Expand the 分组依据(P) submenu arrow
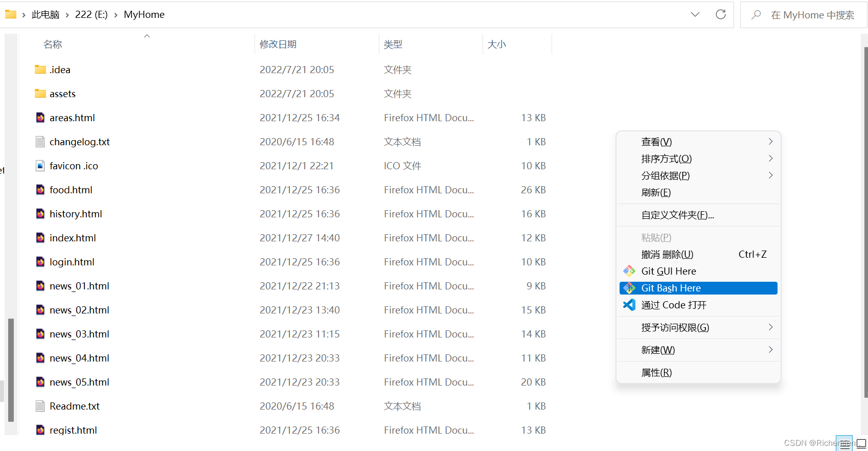The width and height of the screenshot is (868, 451). 770,175
